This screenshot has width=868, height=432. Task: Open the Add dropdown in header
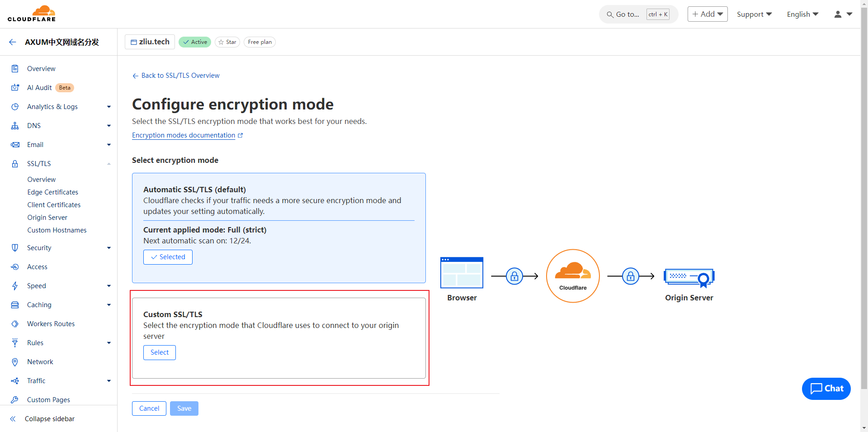coord(708,14)
